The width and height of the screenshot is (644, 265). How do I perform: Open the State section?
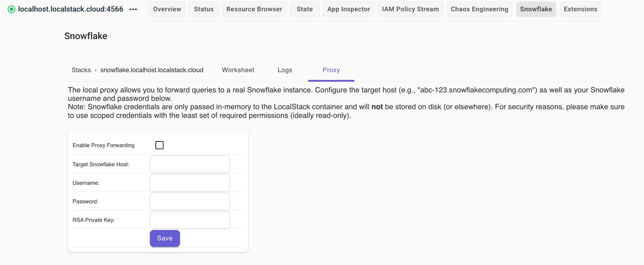point(304,9)
